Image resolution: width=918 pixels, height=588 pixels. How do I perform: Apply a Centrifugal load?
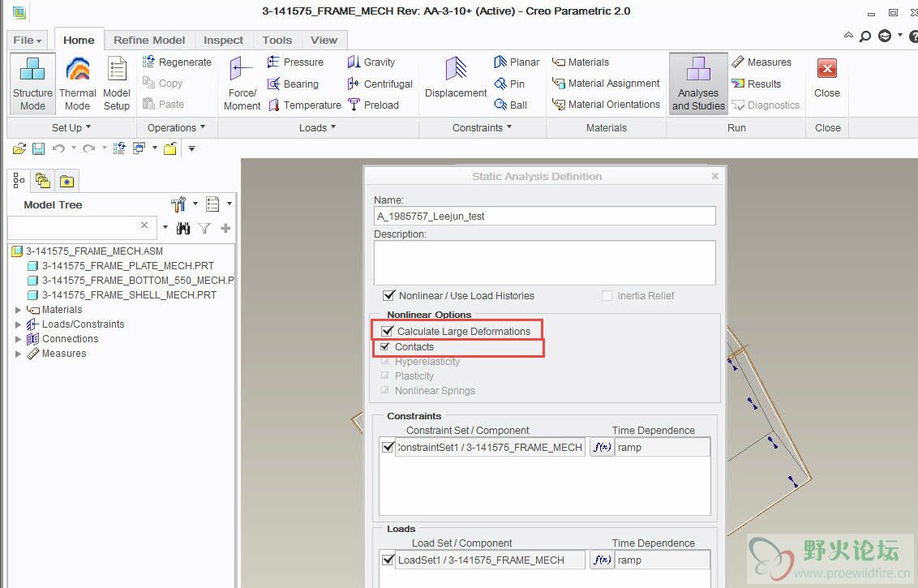pos(380,84)
